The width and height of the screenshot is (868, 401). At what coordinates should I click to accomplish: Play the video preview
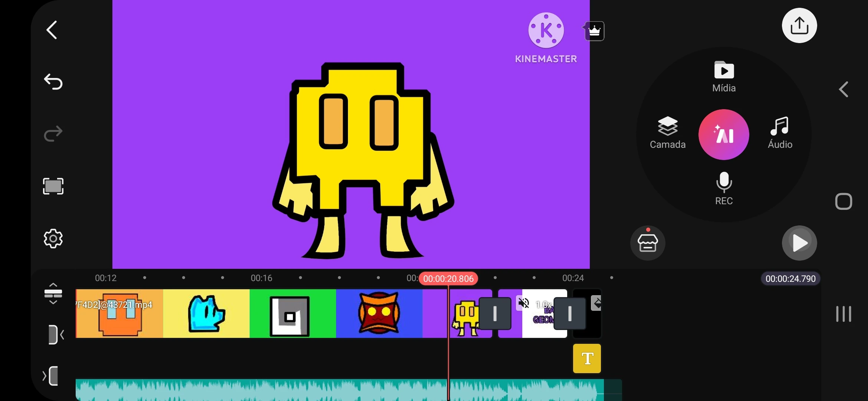pos(799,243)
